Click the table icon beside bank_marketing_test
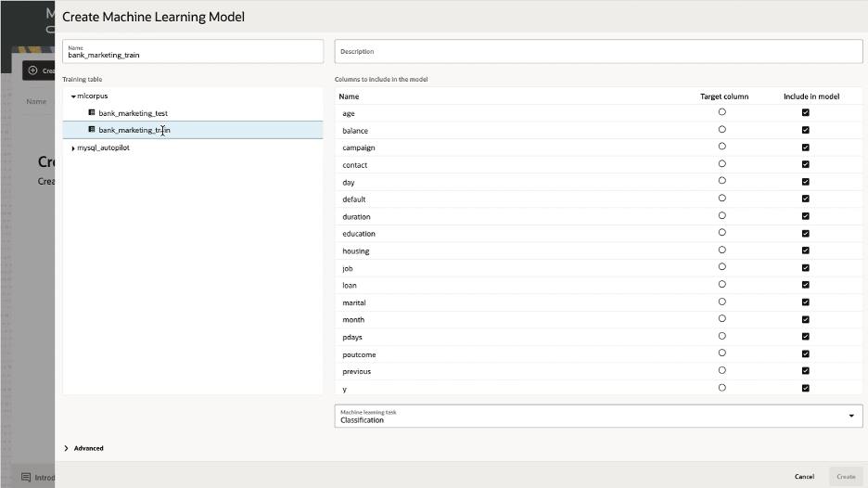Screen dimensions: 868x488 click(x=92, y=112)
